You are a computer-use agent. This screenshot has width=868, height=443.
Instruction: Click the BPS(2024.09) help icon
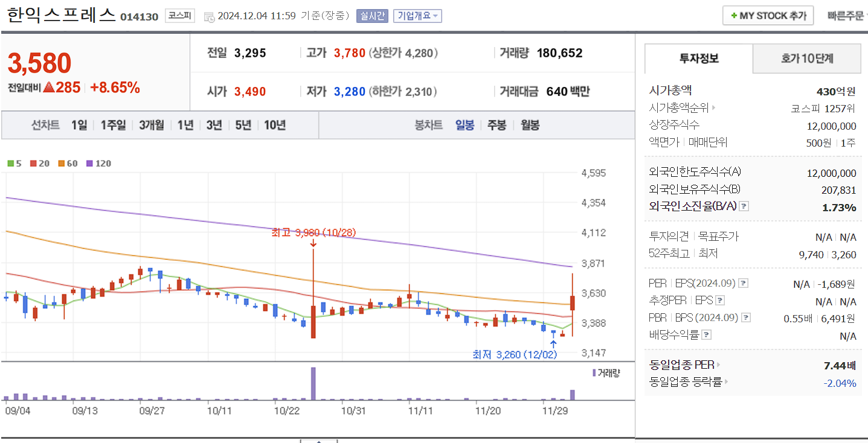pos(746,317)
